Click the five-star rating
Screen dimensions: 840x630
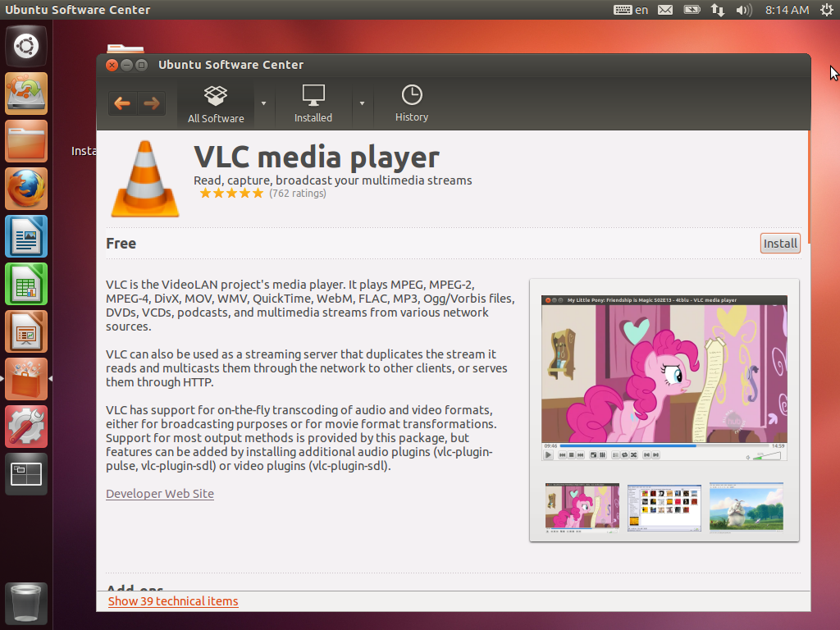[231, 194]
